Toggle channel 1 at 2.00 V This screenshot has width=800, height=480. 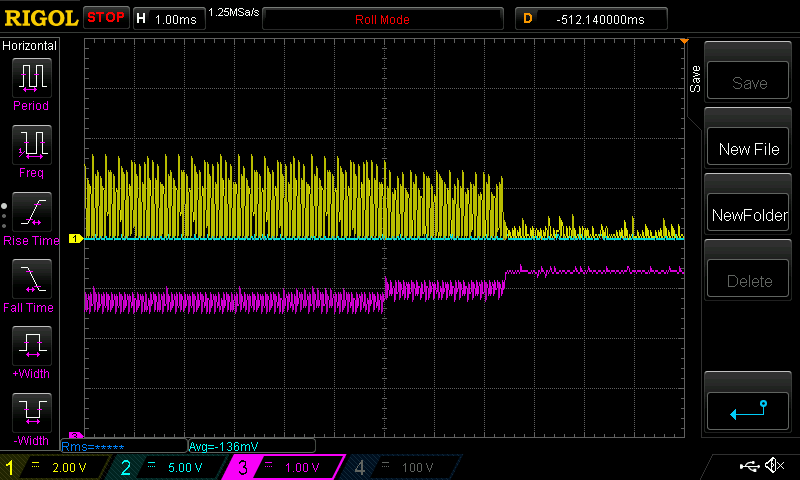pos(55,467)
